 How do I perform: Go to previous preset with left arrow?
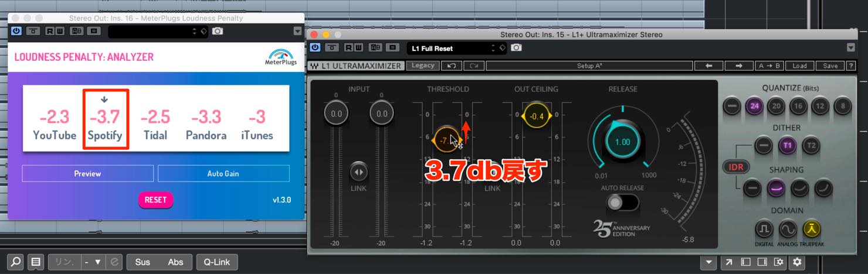pyautogui.click(x=708, y=66)
